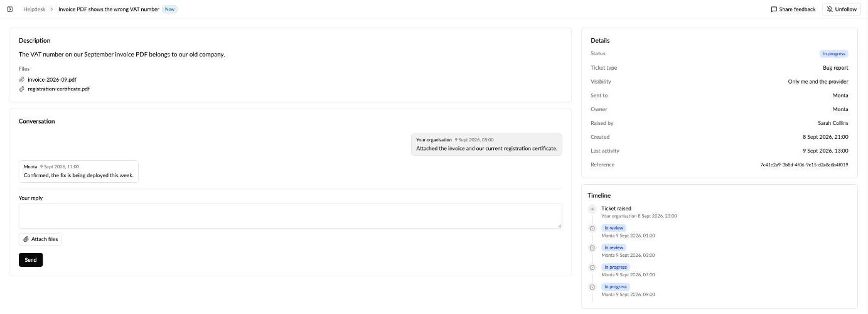868x314 pixels.
Task: Click Monta's 'Confirmed, the fix' message
Action: pos(78,171)
